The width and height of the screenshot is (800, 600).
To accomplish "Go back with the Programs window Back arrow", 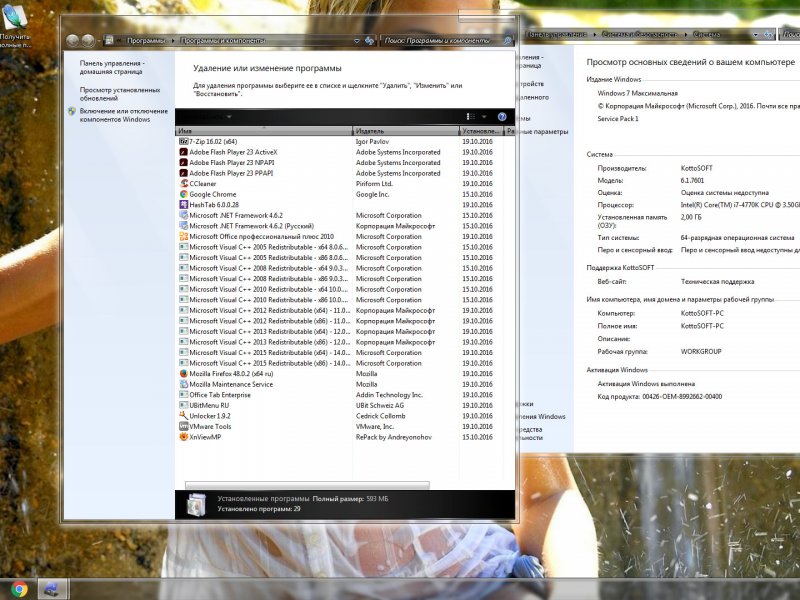I will click(72, 40).
